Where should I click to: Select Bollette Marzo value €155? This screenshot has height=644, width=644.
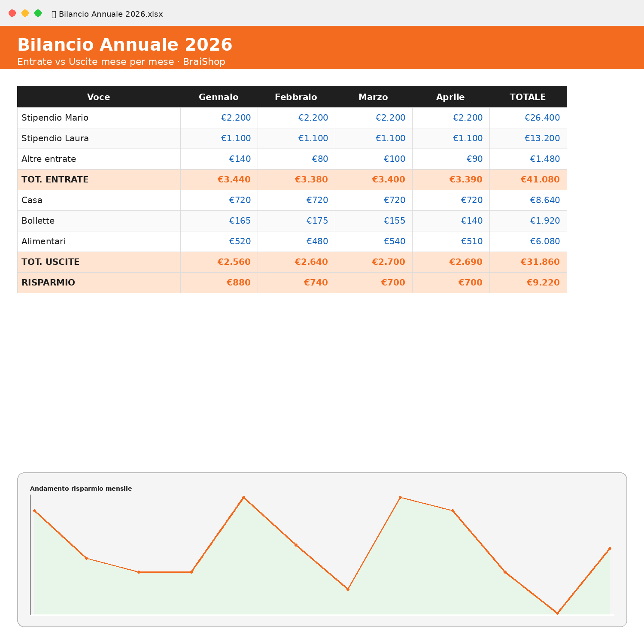coord(374,221)
